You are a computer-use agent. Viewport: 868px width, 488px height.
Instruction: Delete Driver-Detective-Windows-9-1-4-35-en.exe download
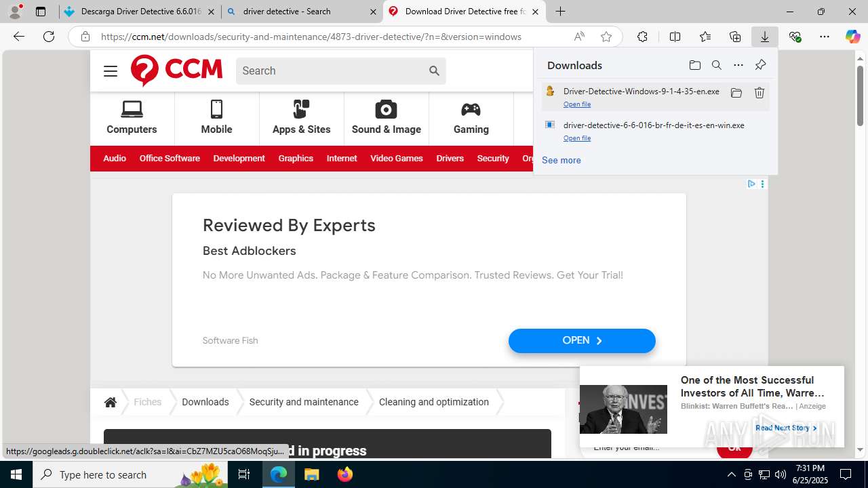[x=759, y=93]
